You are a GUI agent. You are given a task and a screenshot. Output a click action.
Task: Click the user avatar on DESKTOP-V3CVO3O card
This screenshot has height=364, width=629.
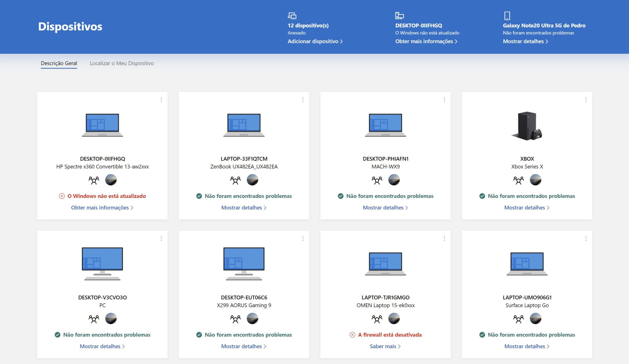click(x=111, y=319)
